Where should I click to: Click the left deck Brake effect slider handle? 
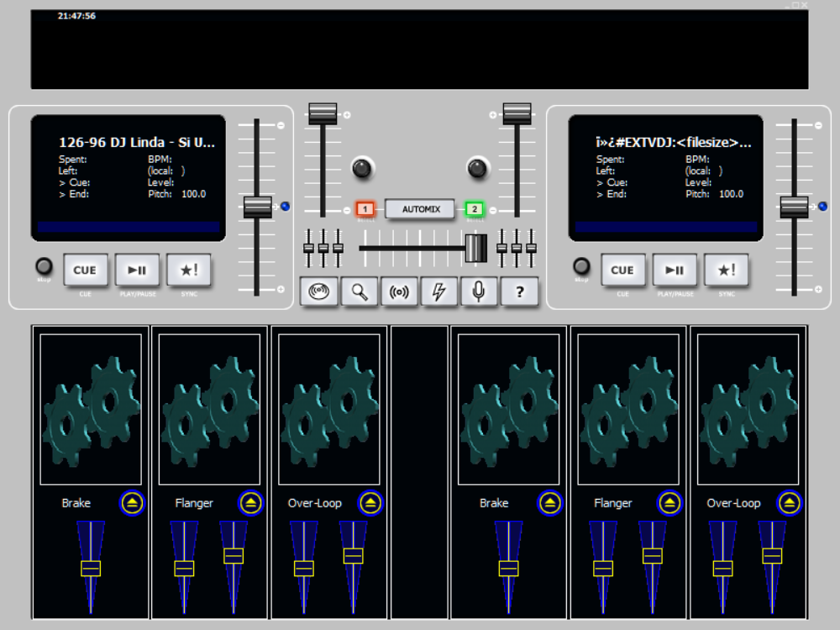tap(91, 569)
